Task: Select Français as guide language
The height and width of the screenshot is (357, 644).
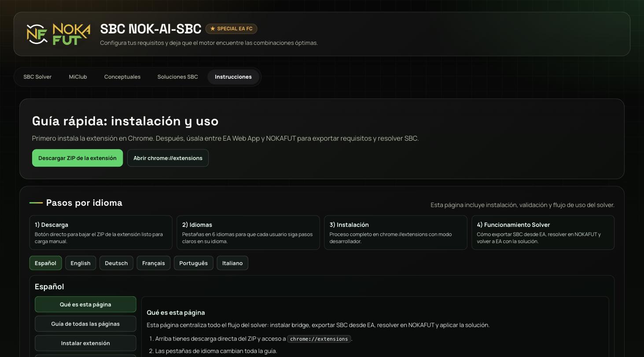Action: point(153,263)
